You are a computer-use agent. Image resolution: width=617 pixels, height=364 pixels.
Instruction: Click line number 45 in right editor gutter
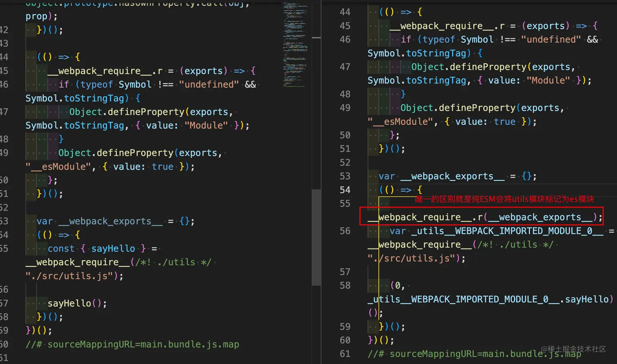(x=345, y=26)
